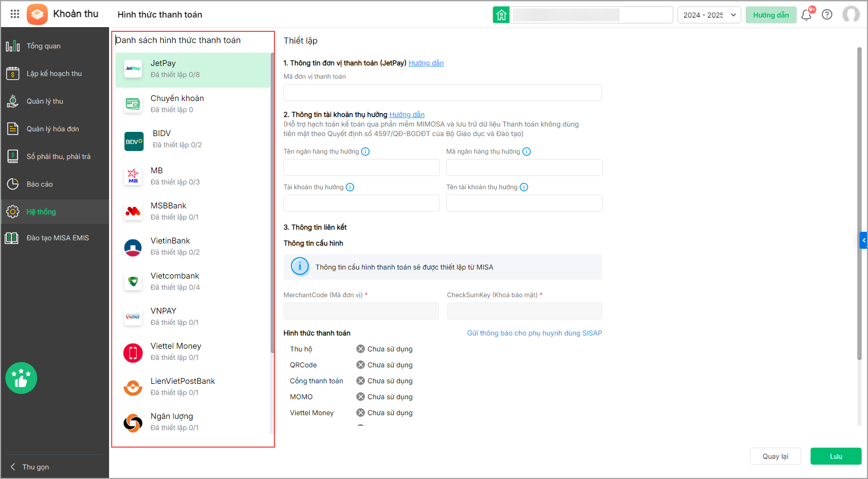Open Gửi thông báo cho phụ huynh link
868x479 pixels.
click(x=535, y=333)
